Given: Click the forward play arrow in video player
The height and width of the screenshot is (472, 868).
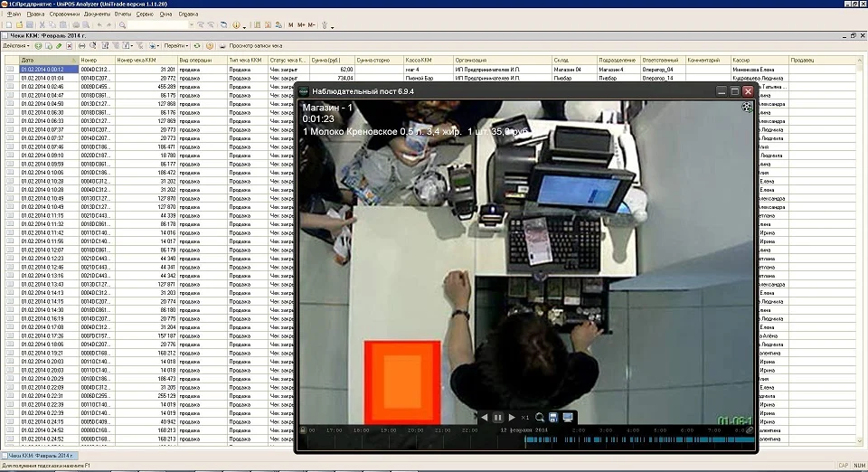Looking at the screenshot, I should point(512,417).
